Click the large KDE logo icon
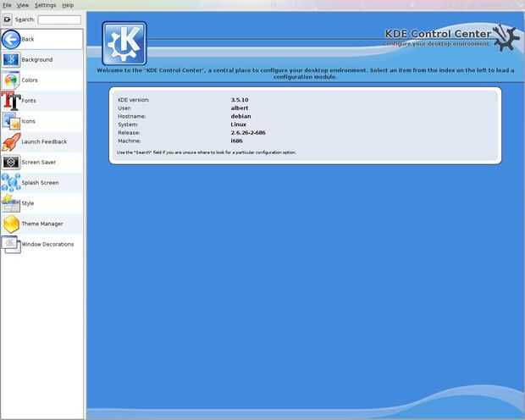The width and height of the screenshot is (525, 420). coord(124,43)
